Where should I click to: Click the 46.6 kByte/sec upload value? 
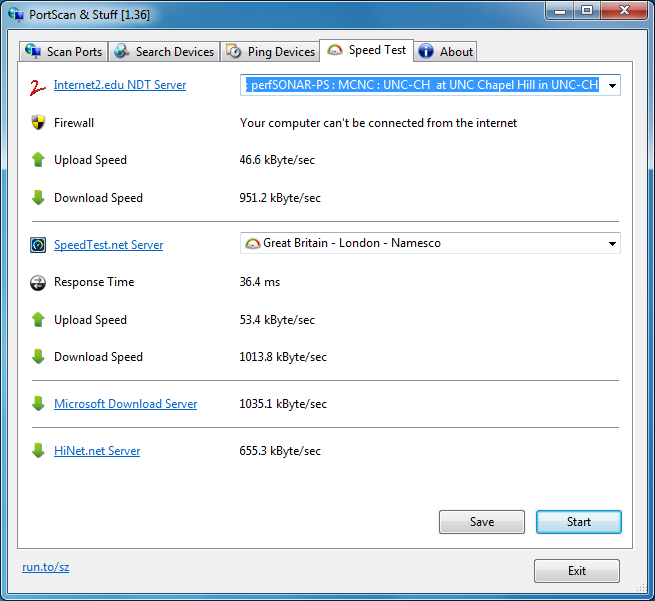click(277, 160)
